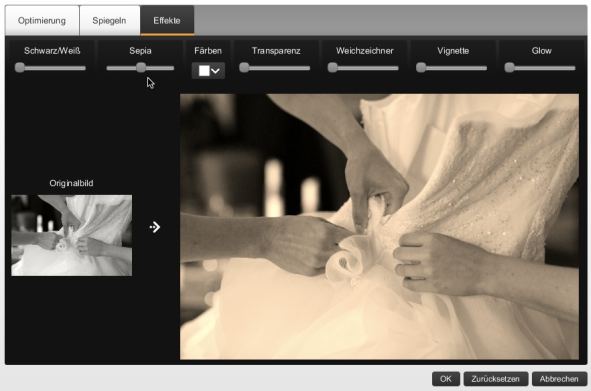Expand the Färben color dropdown chevron
The height and width of the screenshot is (391, 591).
[x=216, y=71]
